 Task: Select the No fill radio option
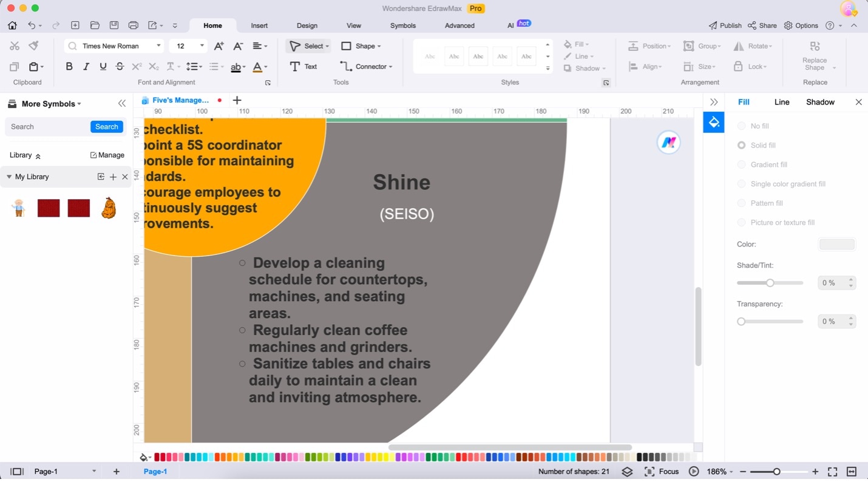[741, 126]
